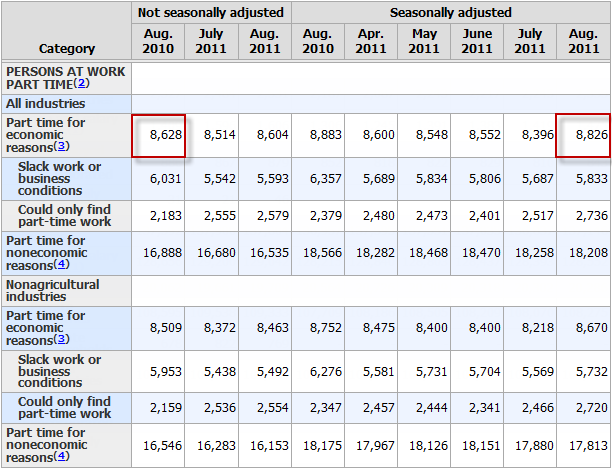Select the 18,470 cell
The width and height of the screenshot is (612, 468).
pyautogui.click(x=477, y=253)
